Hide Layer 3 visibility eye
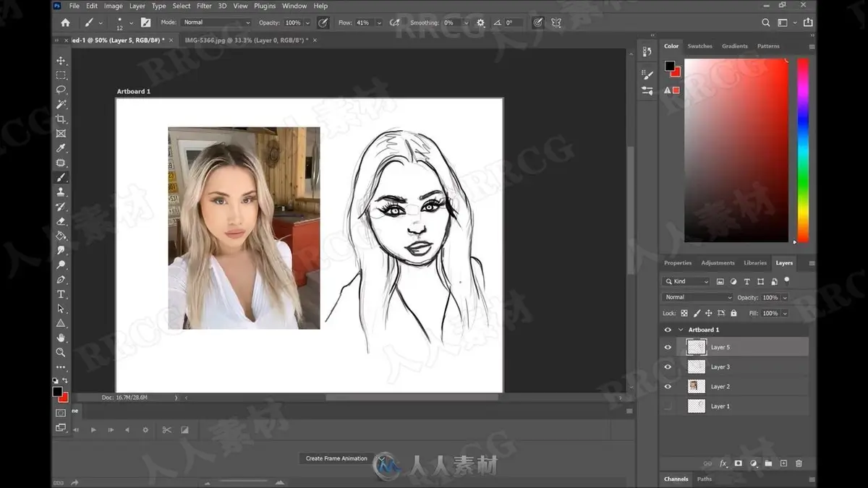Image resolution: width=868 pixels, height=488 pixels. click(668, 367)
